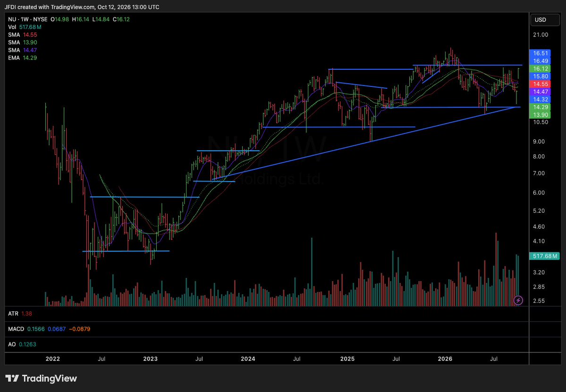The width and height of the screenshot is (566, 392).
Task: Click the 10.50 price axis label
Action: (x=541, y=122)
